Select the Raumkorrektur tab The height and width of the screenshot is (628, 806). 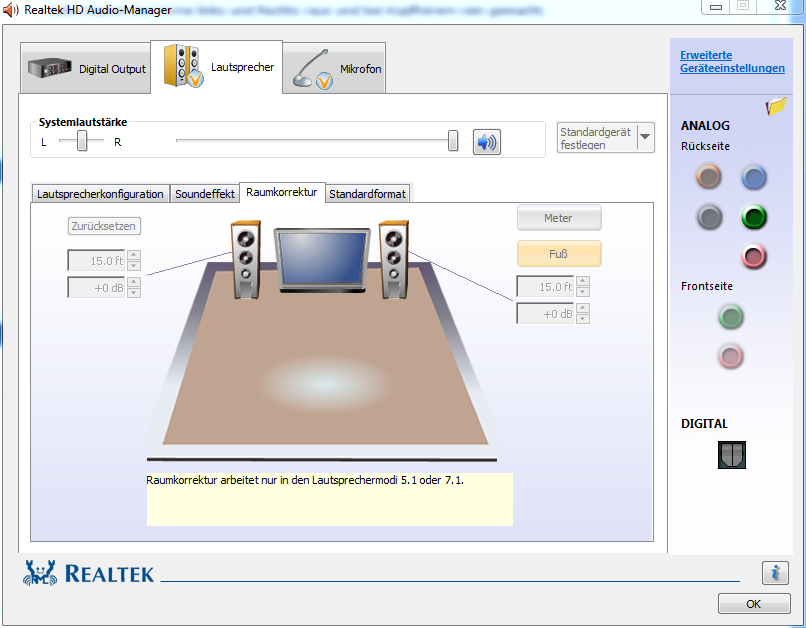click(282, 192)
